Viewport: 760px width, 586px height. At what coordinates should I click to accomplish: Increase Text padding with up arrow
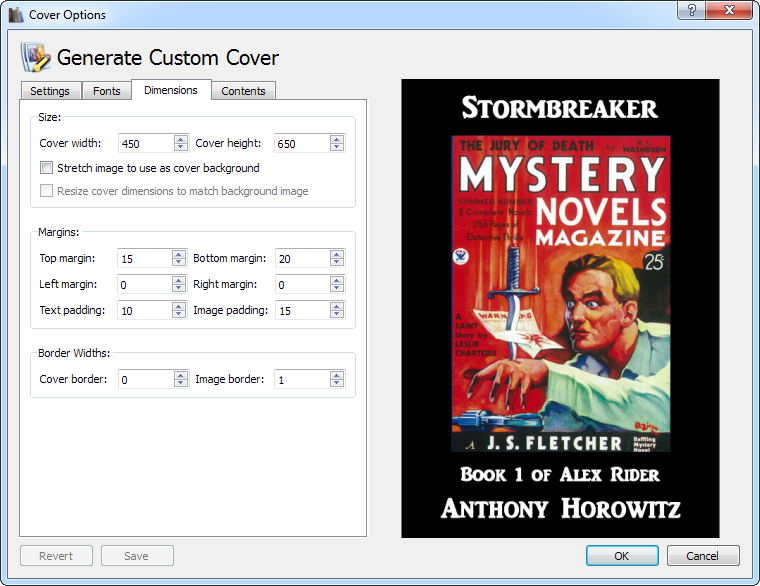179,306
